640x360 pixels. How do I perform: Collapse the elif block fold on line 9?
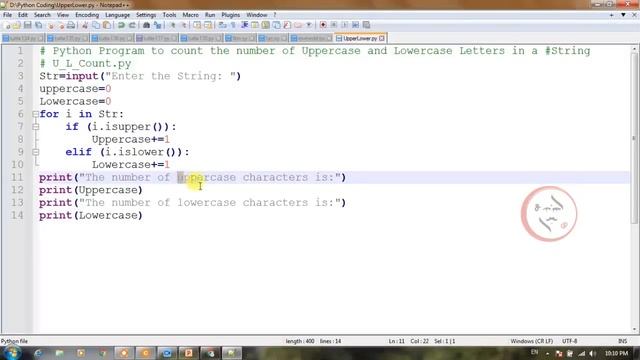pos(36,152)
